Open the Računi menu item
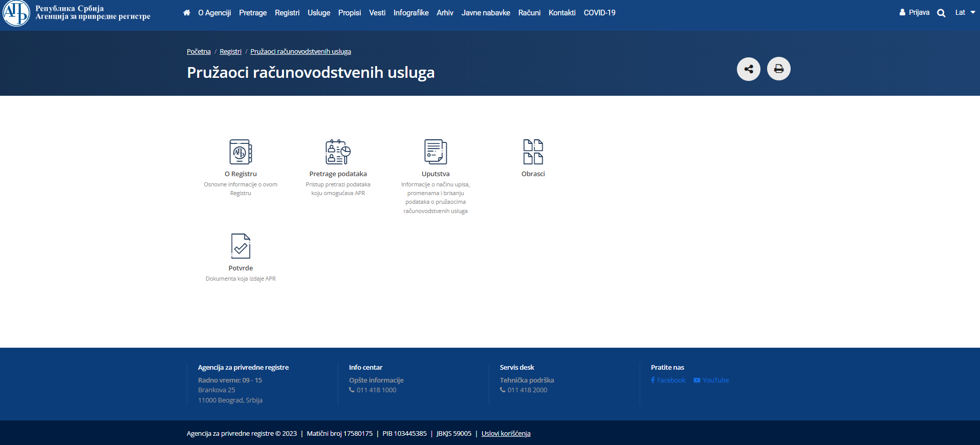 click(529, 13)
